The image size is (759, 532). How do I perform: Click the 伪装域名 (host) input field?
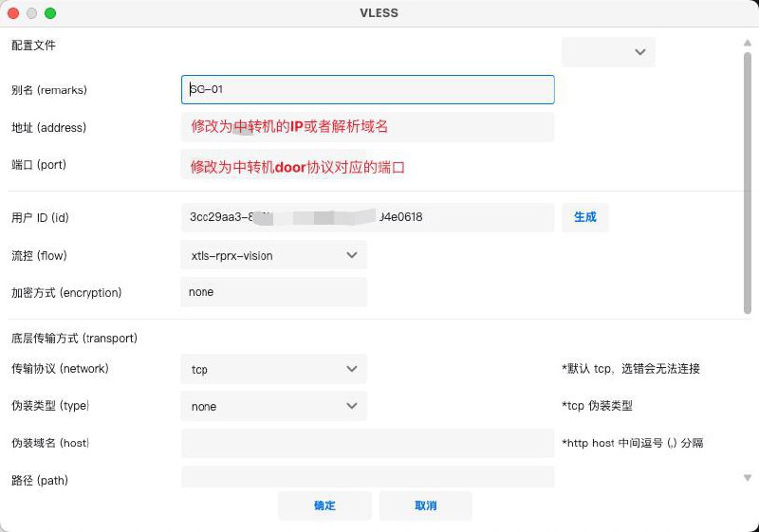point(367,443)
